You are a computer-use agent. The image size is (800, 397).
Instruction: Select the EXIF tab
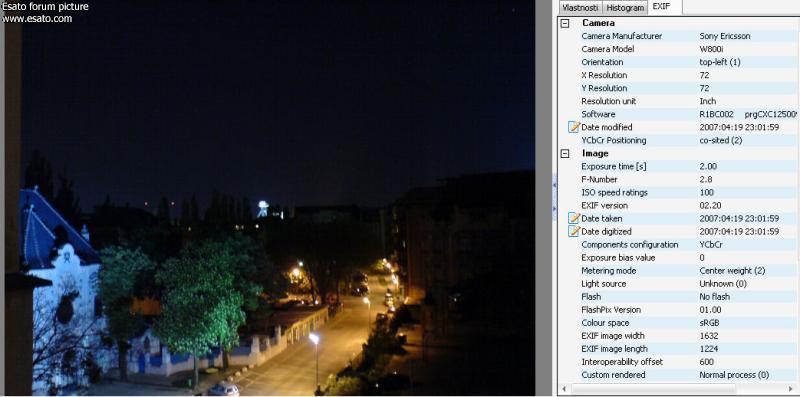(662, 7)
